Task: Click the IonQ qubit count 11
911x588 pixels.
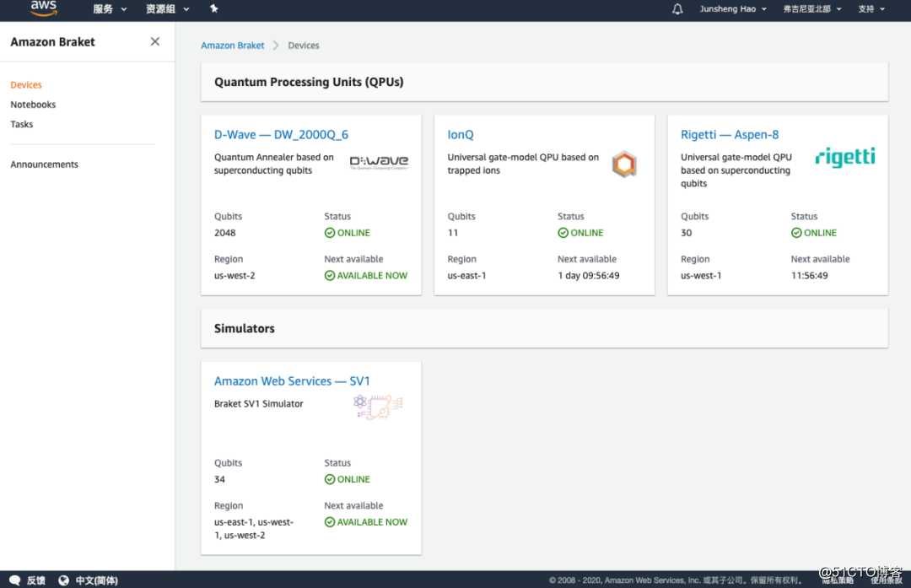Action: [453, 232]
